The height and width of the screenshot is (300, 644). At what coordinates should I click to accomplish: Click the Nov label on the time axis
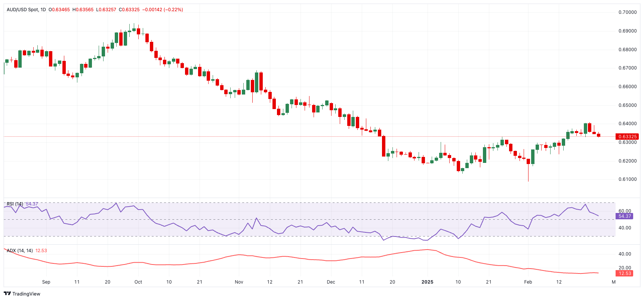(239, 282)
